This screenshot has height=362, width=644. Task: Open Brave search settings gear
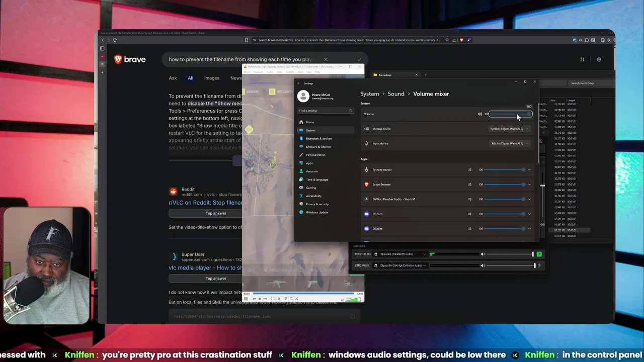(x=599, y=59)
